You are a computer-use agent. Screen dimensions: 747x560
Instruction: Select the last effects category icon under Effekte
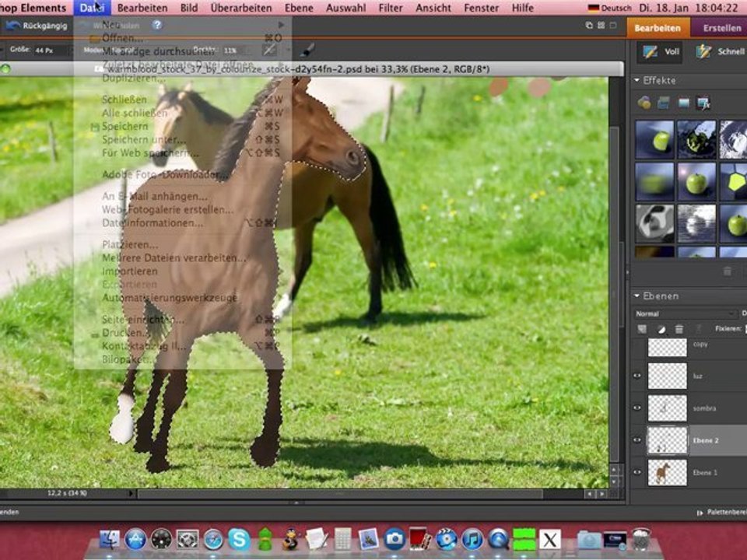pos(703,103)
